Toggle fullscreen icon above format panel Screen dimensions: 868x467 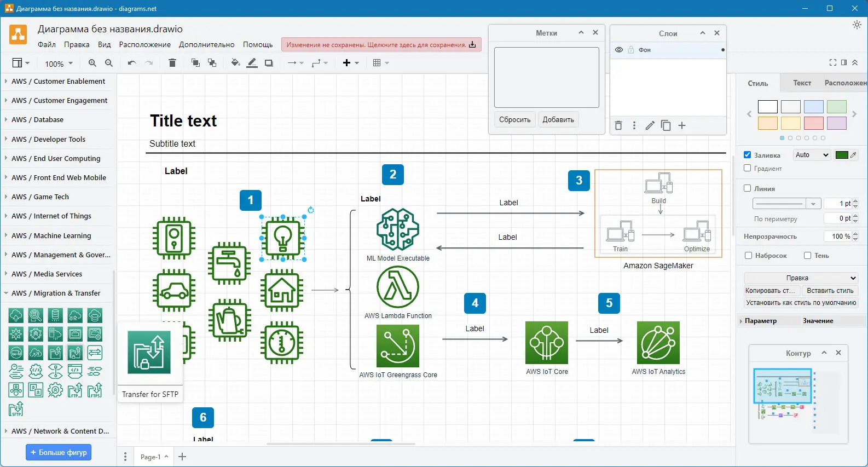[833, 62]
